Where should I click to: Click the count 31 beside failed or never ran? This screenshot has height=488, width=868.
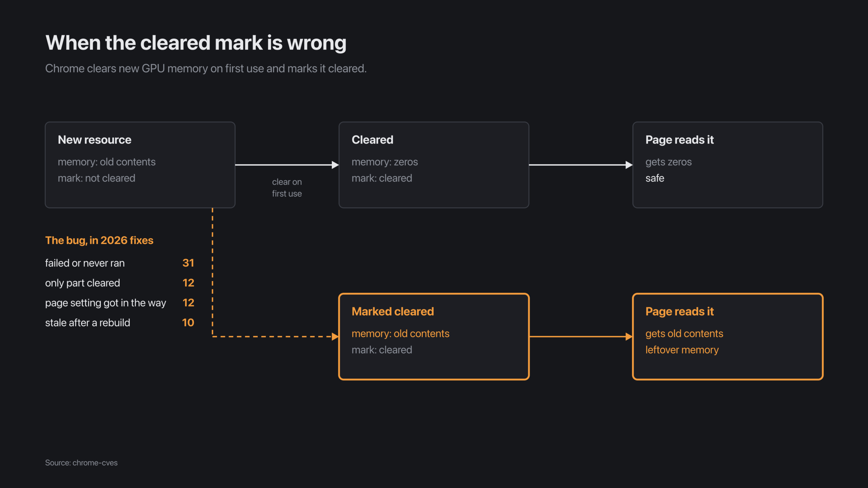[188, 263]
